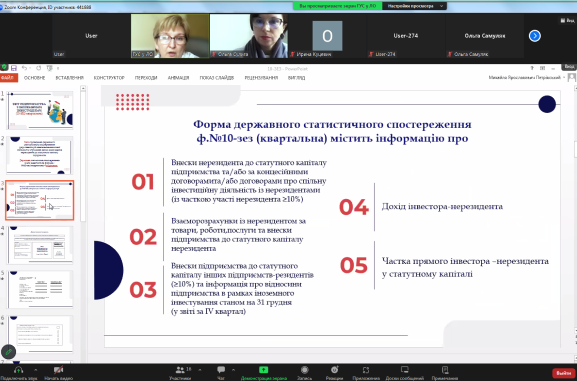Select the User-274 participant tile

tap(406, 36)
